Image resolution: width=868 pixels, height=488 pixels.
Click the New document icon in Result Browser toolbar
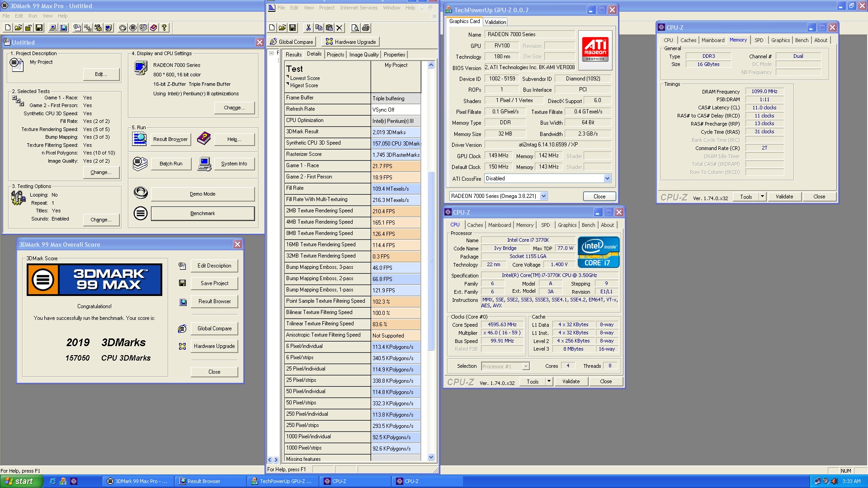(272, 28)
